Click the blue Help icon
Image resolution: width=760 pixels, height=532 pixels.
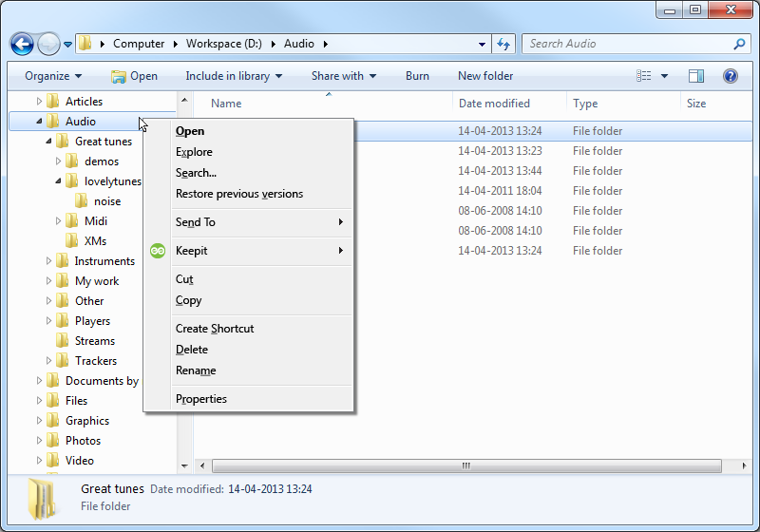730,76
